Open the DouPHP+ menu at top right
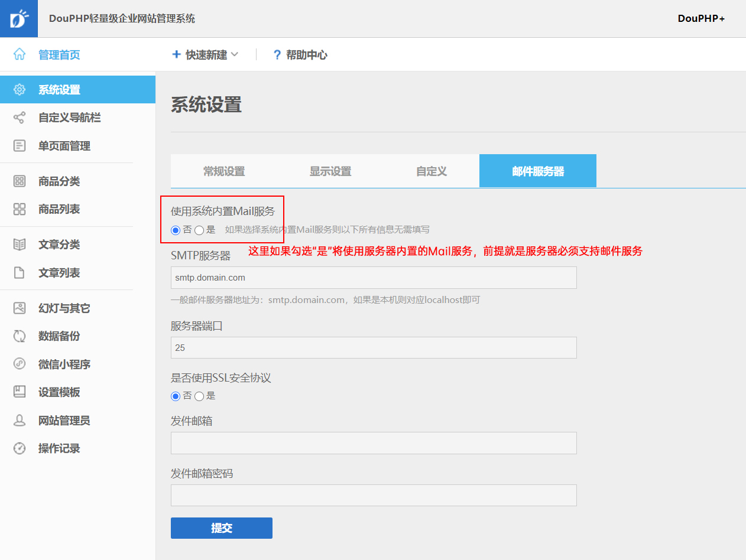Viewport: 746px width, 560px height. 701,19
